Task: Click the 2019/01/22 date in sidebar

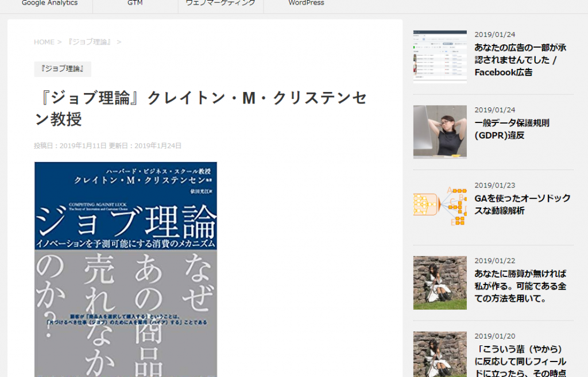Action: 494,261
